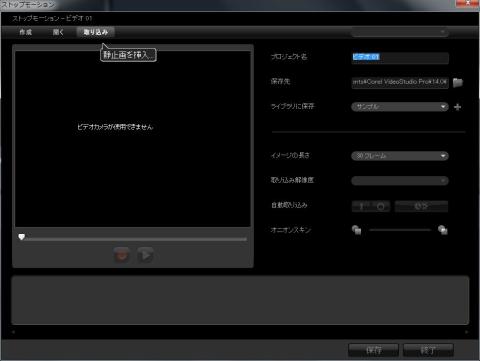
Task: Close the ストップモーション window
Action: [x=467, y=3]
